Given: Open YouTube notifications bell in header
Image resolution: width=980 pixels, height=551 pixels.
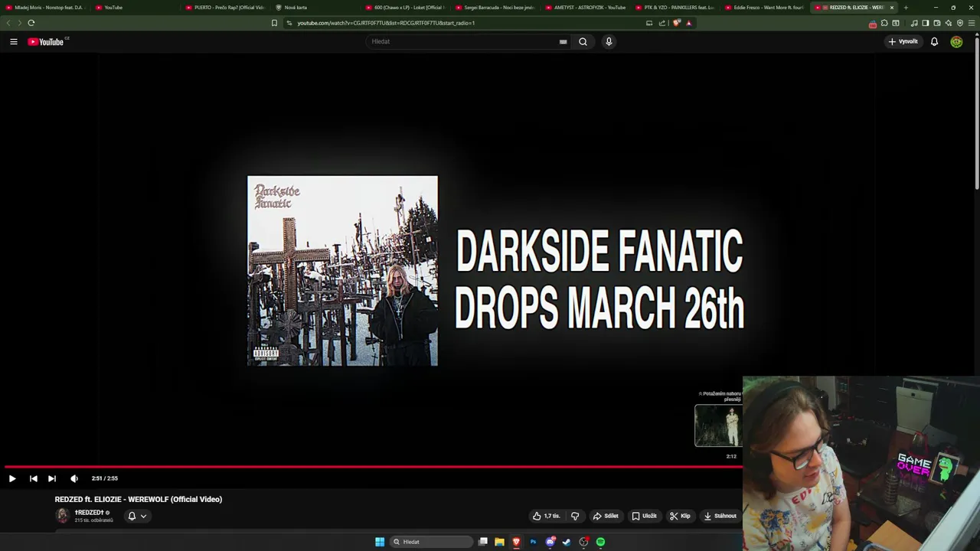Looking at the screenshot, I should [x=934, y=41].
